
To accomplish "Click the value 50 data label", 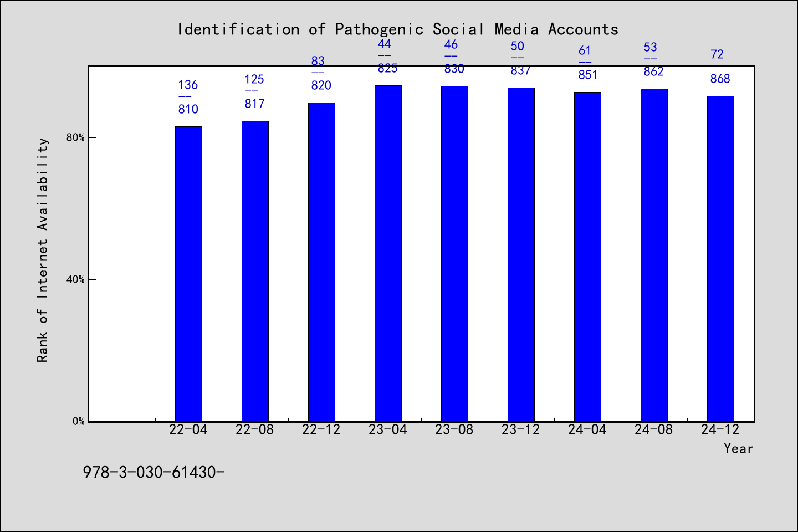I will pos(518,46).
